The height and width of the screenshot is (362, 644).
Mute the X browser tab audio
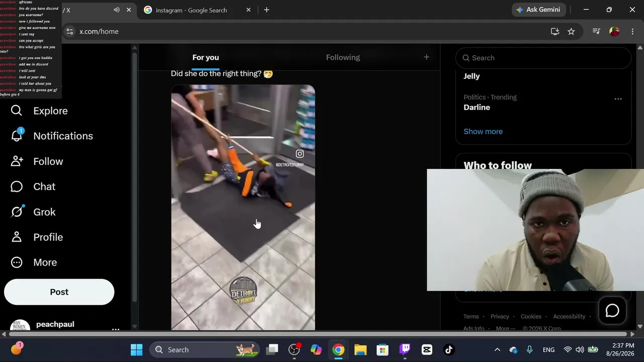[117, 10]
